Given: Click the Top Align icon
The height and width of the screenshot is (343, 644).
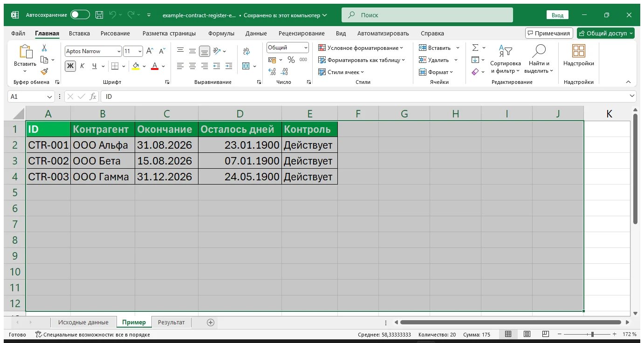Looking at the screenshot, I should coord(180,51).
